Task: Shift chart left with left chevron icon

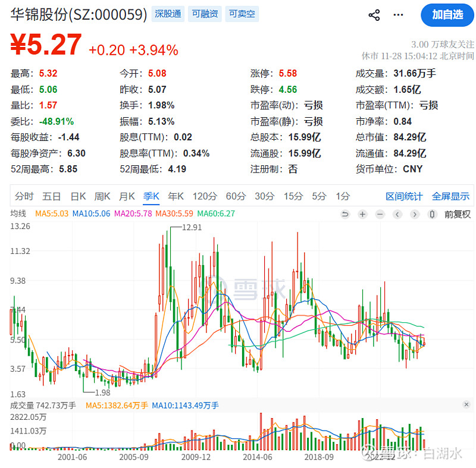Action: pyautogui.click(x=397, y=215)
